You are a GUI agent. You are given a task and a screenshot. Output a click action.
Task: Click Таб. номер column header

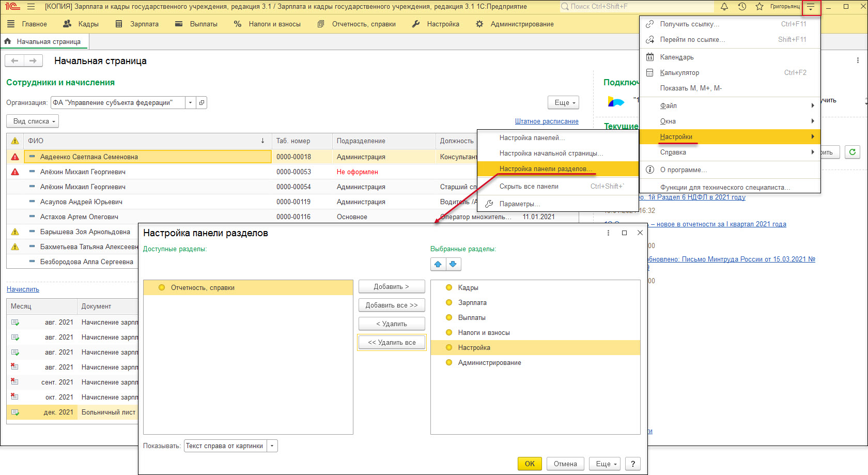tap(302, 141)
